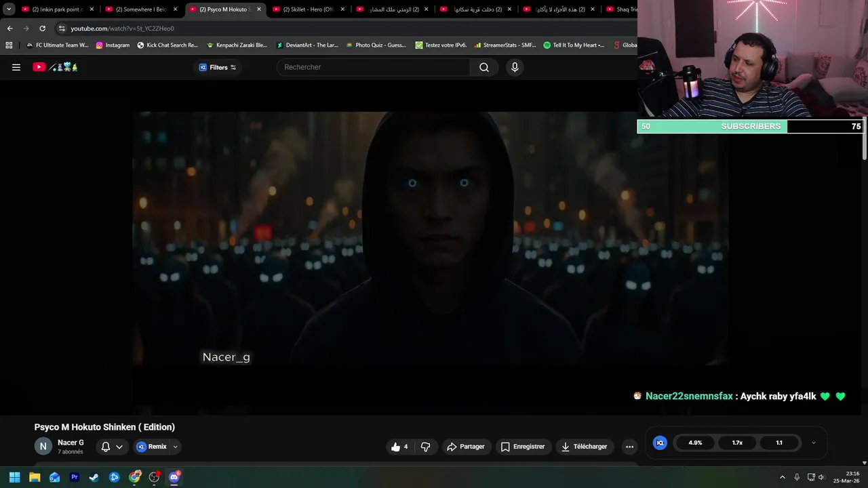Viewport: 868px width, 488px height.
Task: Click the youtube.com address bar URL
Action: 122,28
